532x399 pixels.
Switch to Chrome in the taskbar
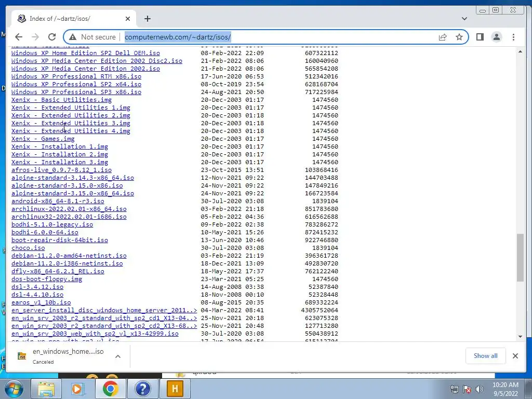(110, 389)
